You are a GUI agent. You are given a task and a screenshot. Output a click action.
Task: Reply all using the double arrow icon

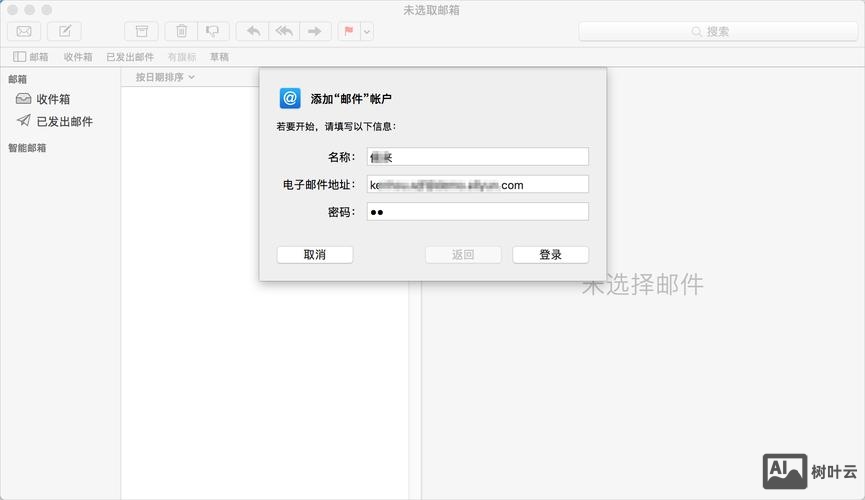[x=284, y=31]
